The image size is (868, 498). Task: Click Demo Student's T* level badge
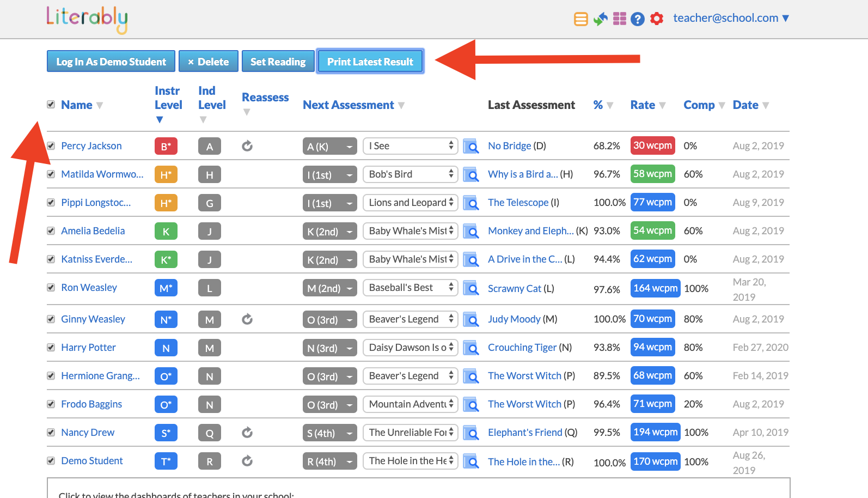[166, 461]
